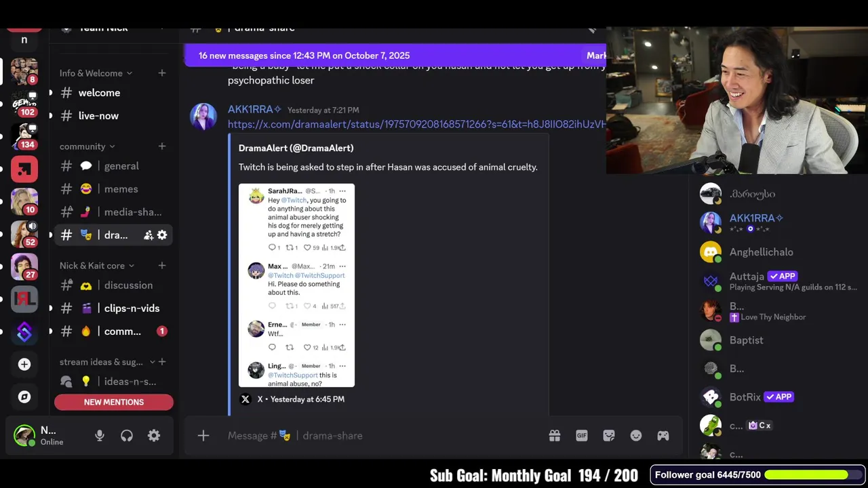Toggle the headphones deafen button
868x488 pixels.
[127, 436]
